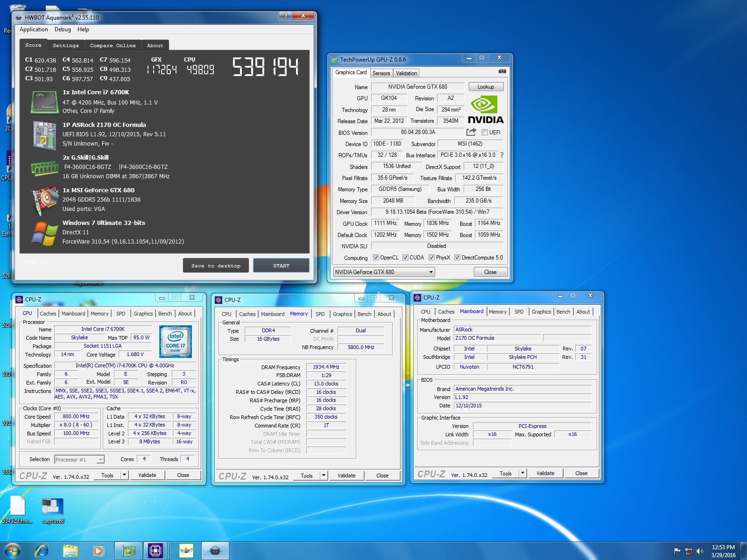Click the BIOS export share icon in GPU-Z
This screenshot has width=747, height=560.
point(471,132)
